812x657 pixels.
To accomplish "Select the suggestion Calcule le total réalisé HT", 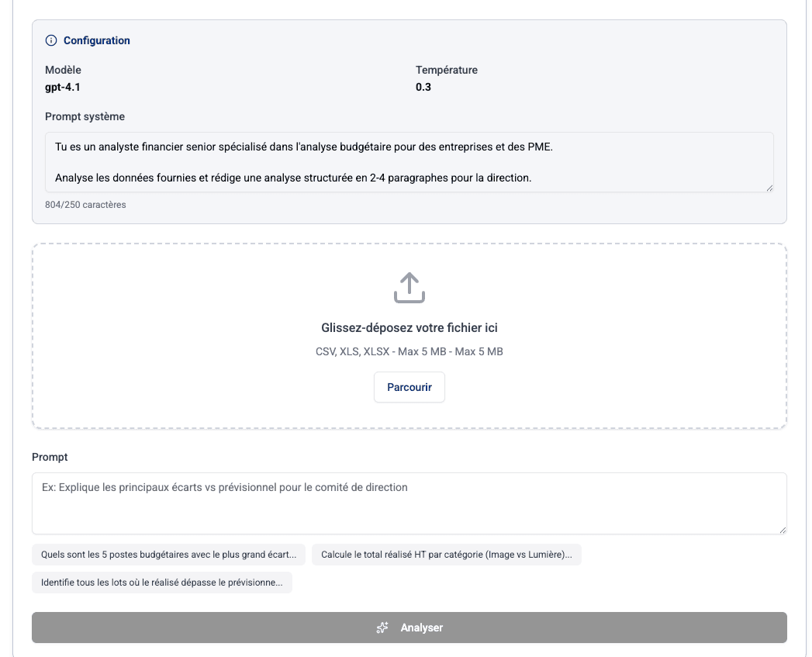I will pyautogui.click(x=446, y=555).
